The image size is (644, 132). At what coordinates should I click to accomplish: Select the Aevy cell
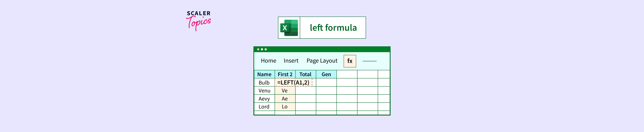[x=264, y=99]
